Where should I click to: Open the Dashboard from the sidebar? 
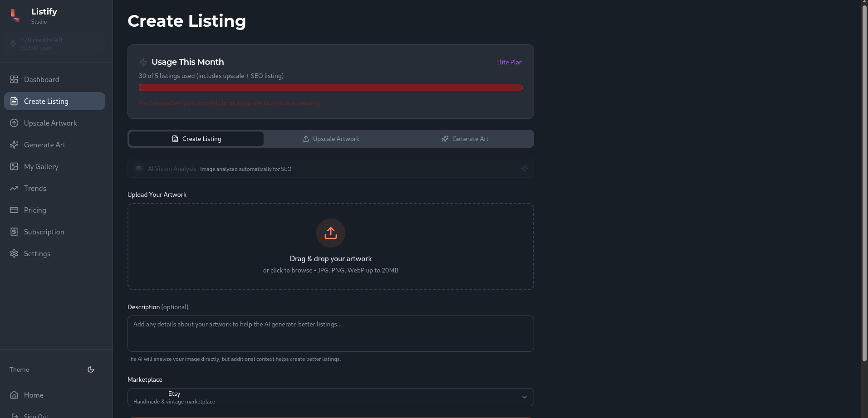41,79
